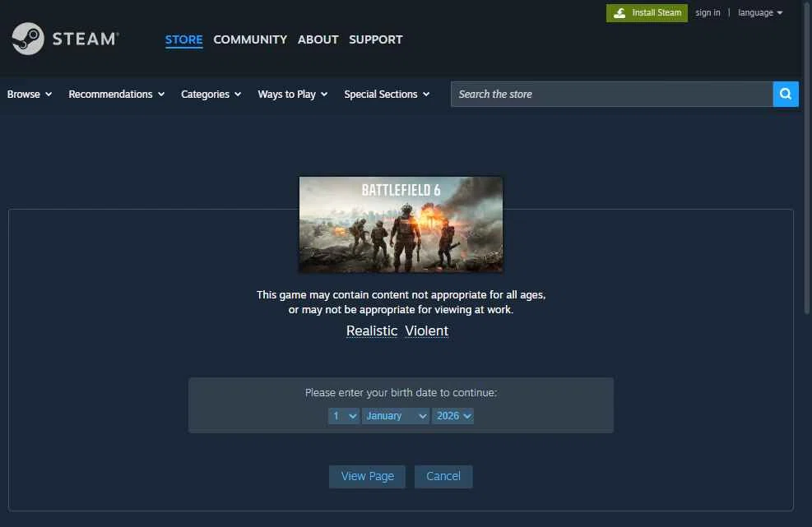The height and width of the screenshot is (527, 812).
Task: Click the Battlefield 6 game banner
Action: [x=401, y=224]
